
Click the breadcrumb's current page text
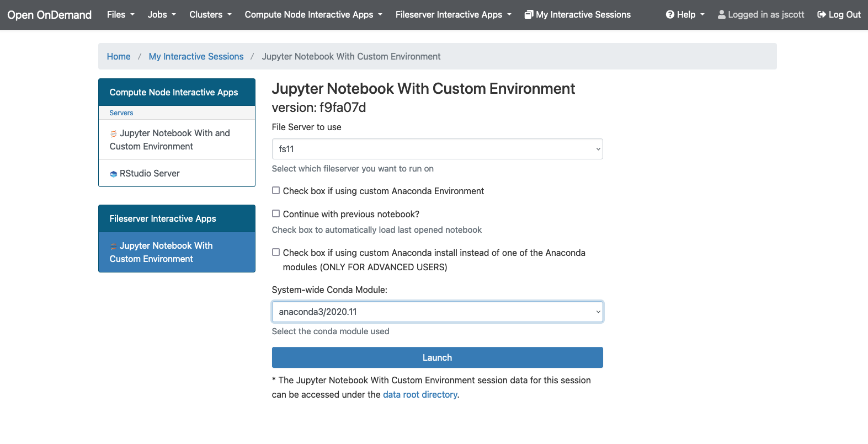click(351, 56)
